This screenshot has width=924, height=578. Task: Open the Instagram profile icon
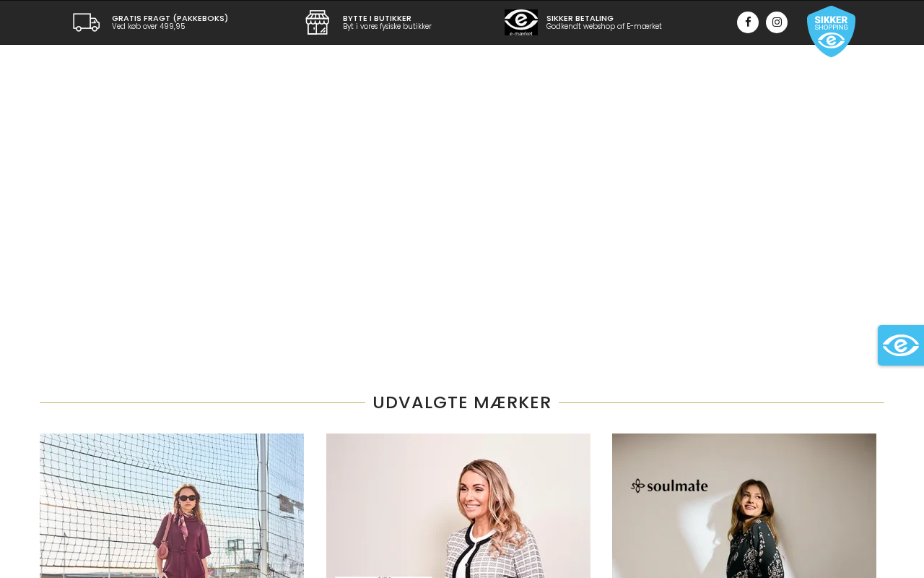pos(777,22)
